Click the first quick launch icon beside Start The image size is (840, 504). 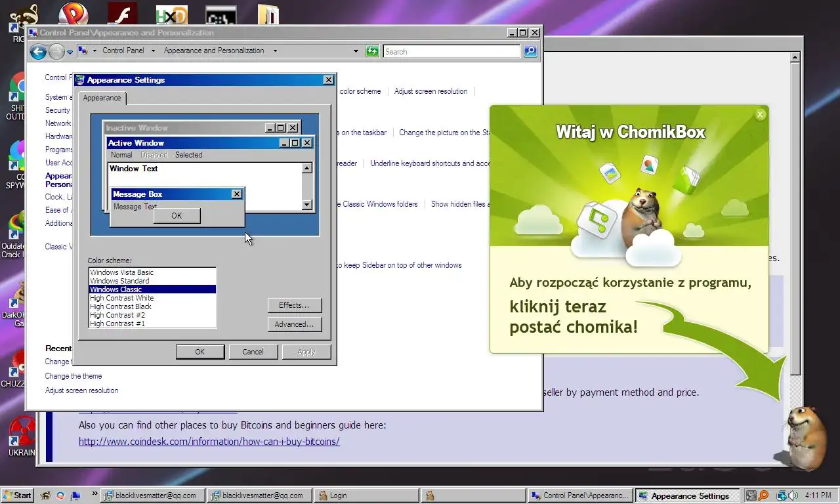pos(45,495)
